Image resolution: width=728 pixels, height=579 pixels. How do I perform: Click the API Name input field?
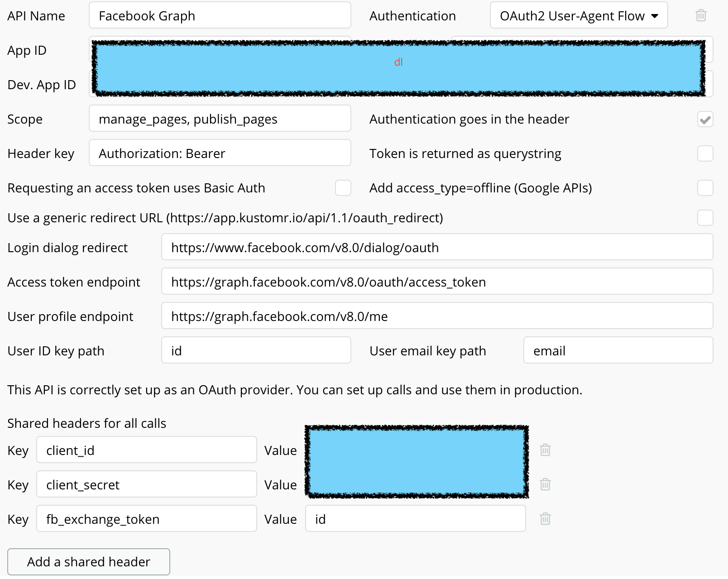(x=220, y=15)
